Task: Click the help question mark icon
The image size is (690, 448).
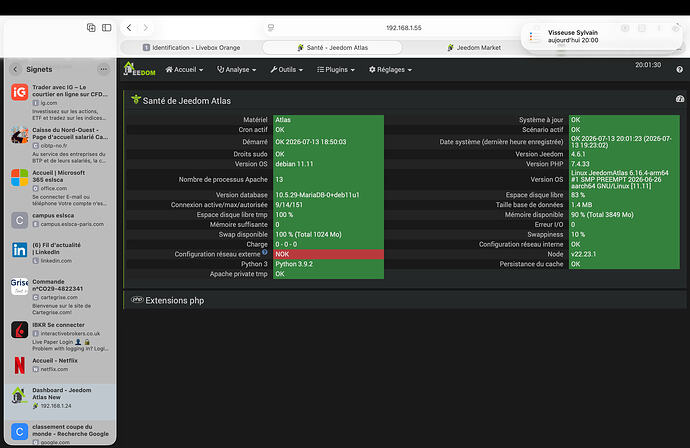Action: (679, 70)
